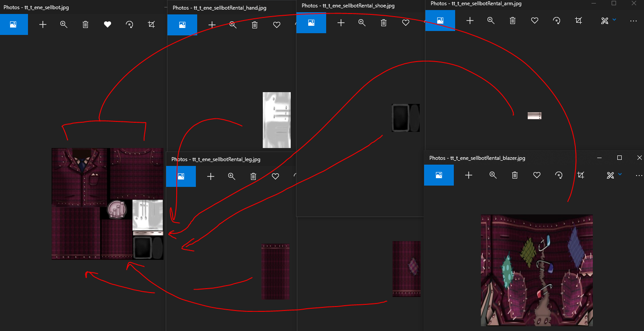Zoom the sellbotRental_arm.jpg photo
Viewport: 644px width, 331px height.
pos(491,21)
